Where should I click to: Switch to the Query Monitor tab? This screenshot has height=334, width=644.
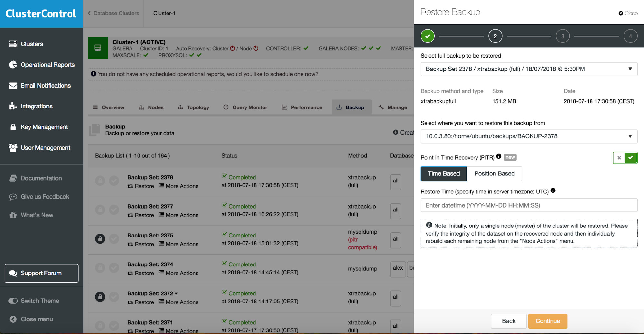[245, 107]
